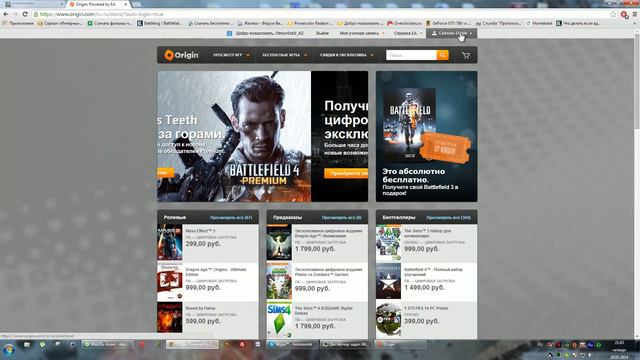View all role-playing games link

coord(231,218)
